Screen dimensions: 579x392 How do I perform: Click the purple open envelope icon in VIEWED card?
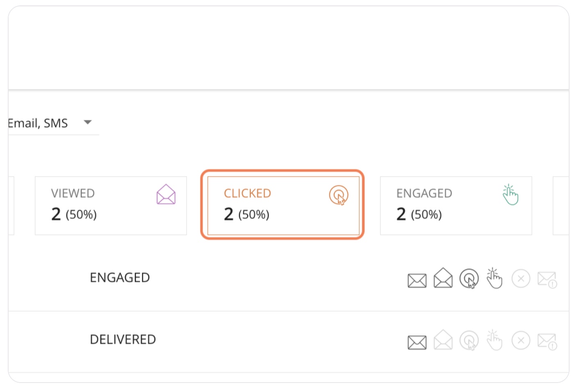tap(166, 194)
